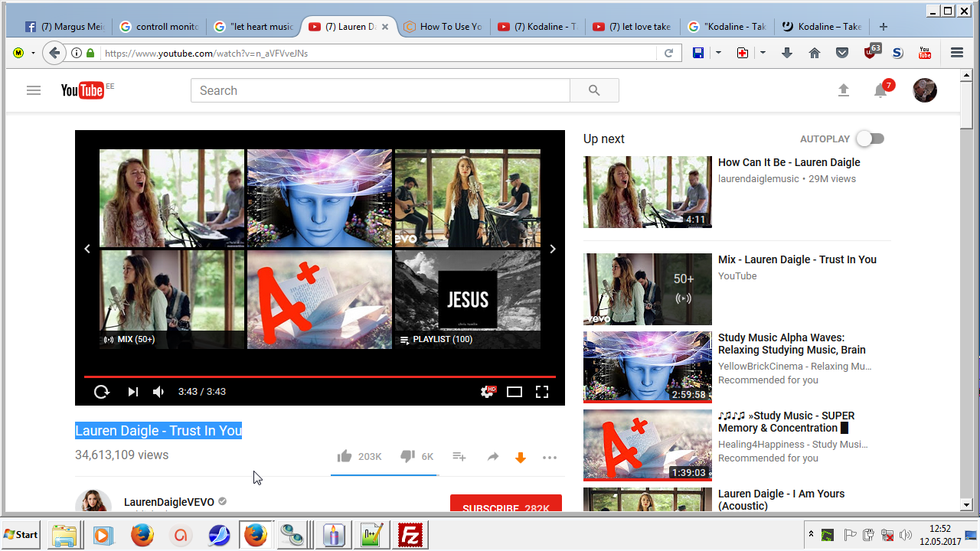
Task: Show site information for youtube.com
Action: pos(77,53)
